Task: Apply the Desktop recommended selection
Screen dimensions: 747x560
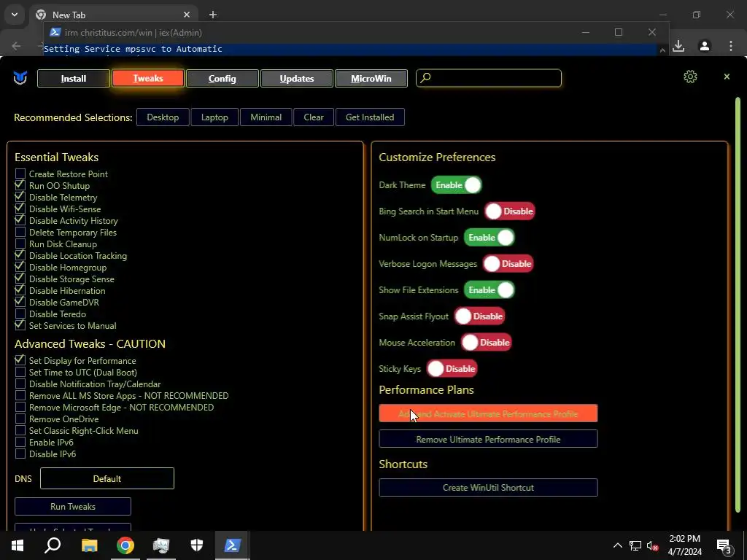Action: tap(163, 117)
